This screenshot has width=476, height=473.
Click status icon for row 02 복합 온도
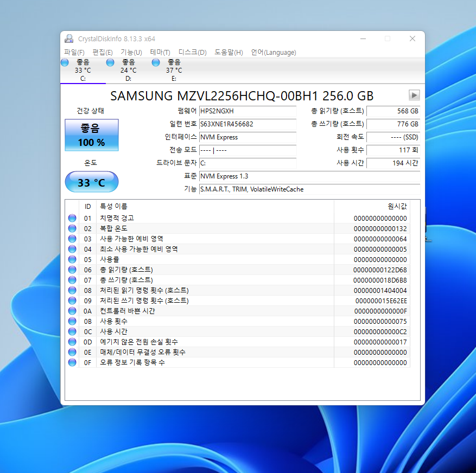[72, 228]
